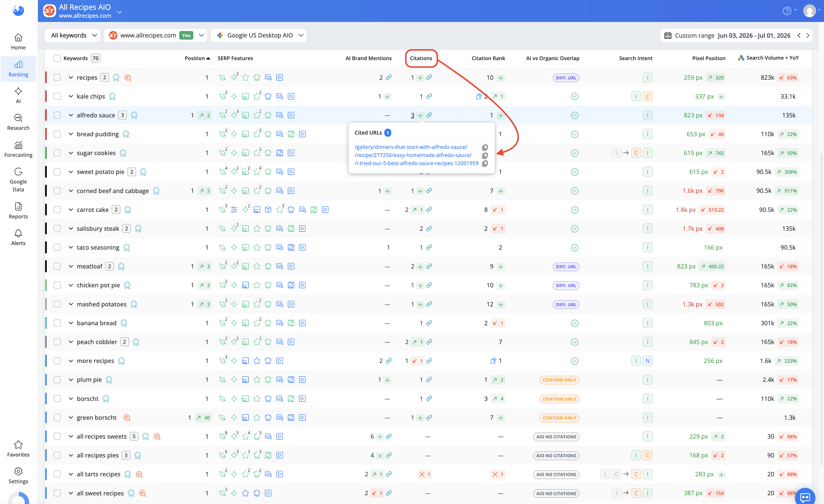
Task: Expand the salisbury steak keyword row
Action: click(x=71, y=229)
